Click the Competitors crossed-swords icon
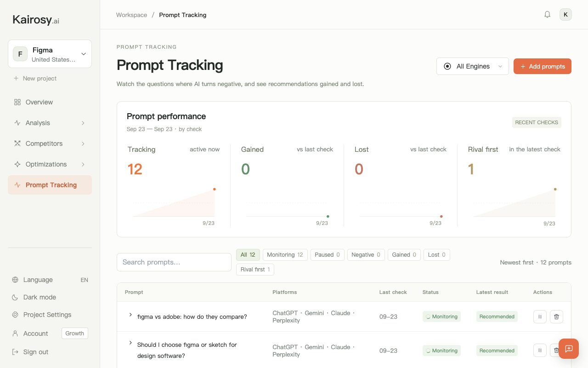This screenshot has height=368, width=588. click(x=17, y=144)
